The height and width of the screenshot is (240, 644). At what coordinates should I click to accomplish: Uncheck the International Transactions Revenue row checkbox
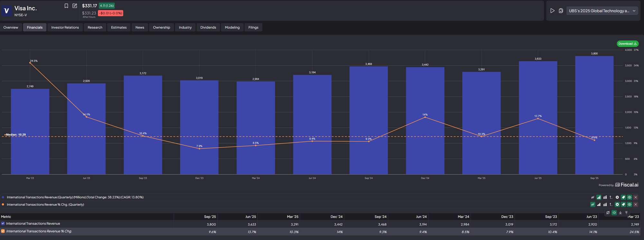[3, 224]
